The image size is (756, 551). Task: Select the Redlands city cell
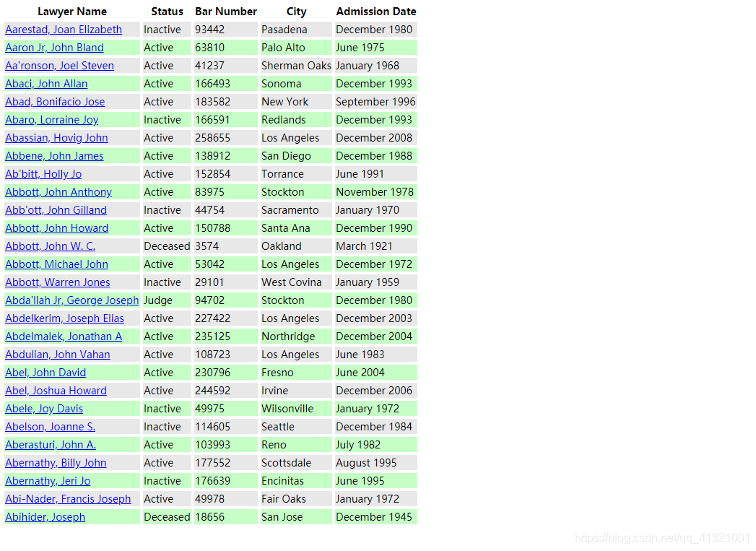coord(296,120)
